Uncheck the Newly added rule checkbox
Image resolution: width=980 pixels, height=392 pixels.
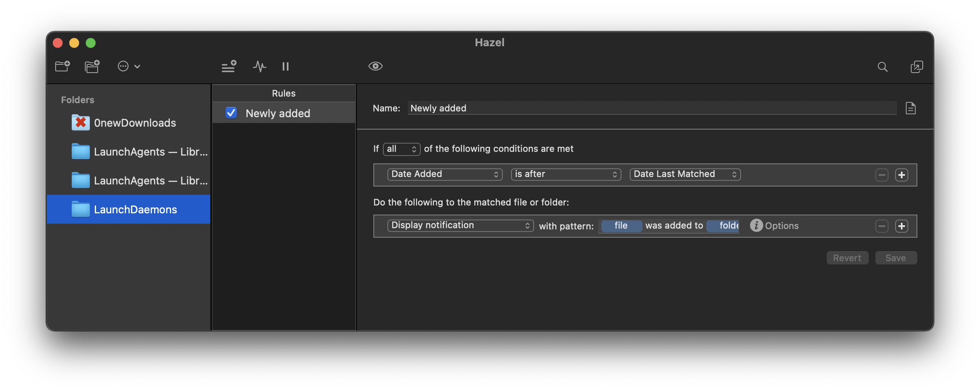(x=231, y=113)
